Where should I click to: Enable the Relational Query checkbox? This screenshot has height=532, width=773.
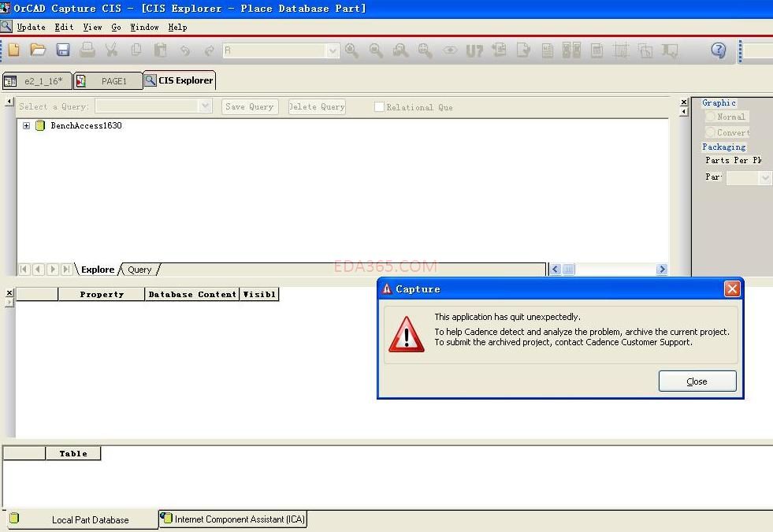click(379, 106)
